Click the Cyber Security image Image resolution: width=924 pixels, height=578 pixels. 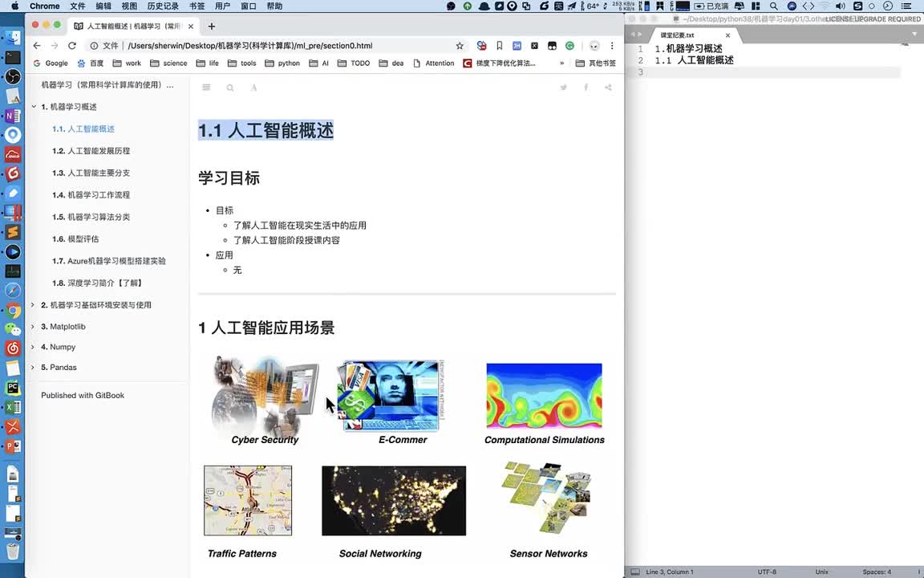point(265,396)
